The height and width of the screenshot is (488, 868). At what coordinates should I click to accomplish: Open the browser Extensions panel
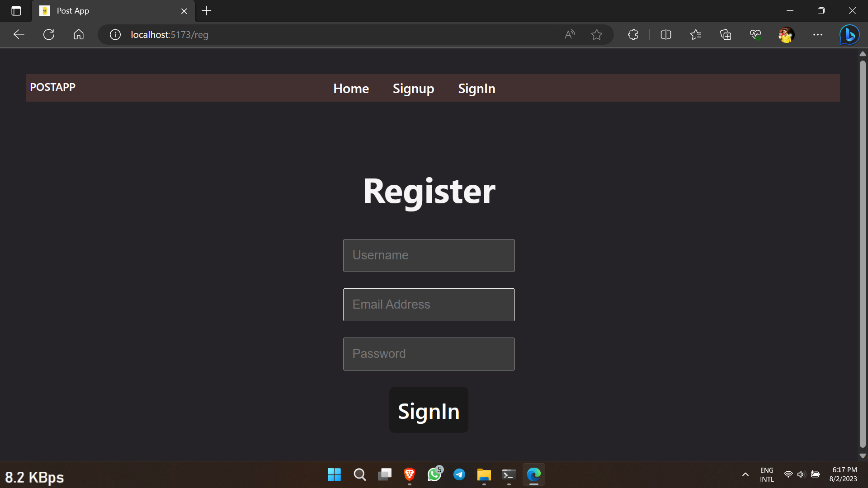pyautogui.click(x=632, y=34)
